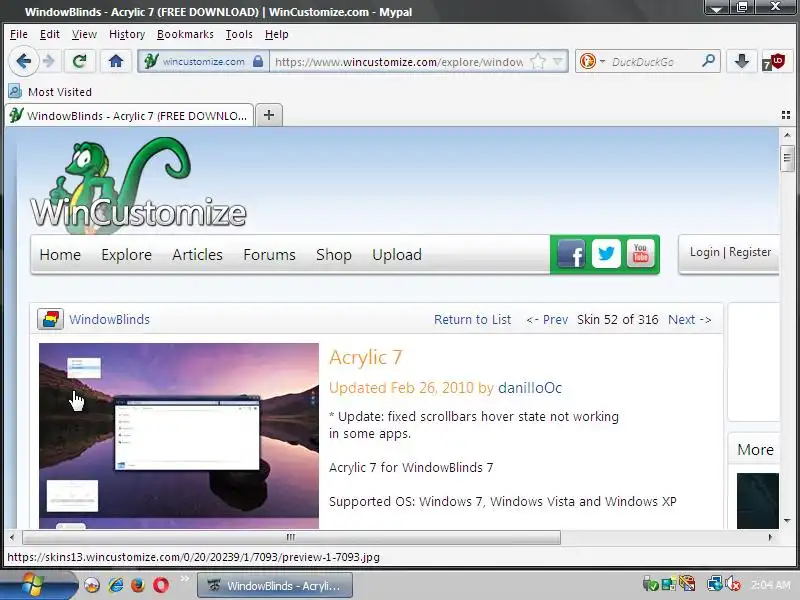Open the downloads arrow button

(x=741, y=62)
